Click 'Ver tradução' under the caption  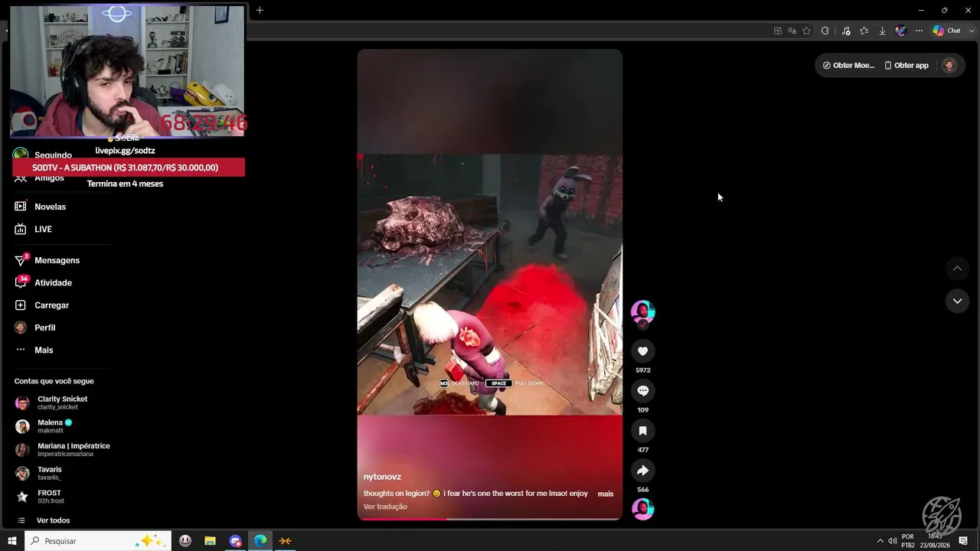point(385,507)
